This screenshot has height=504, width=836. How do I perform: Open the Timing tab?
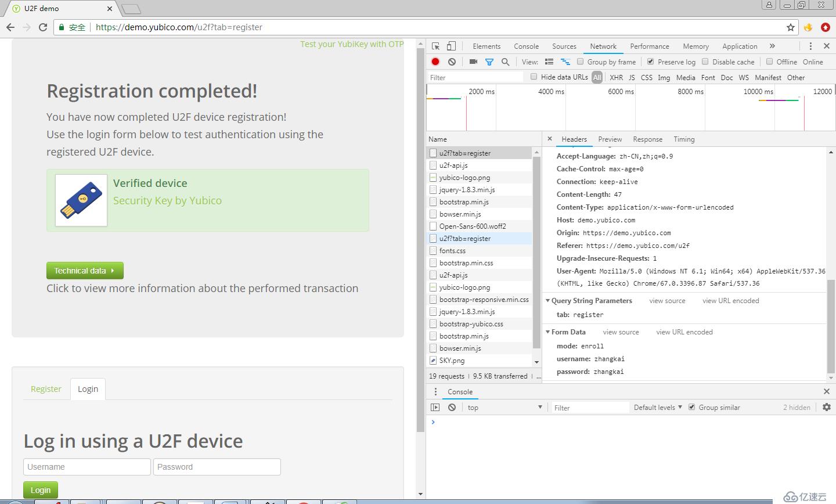[x=684, y=139]
